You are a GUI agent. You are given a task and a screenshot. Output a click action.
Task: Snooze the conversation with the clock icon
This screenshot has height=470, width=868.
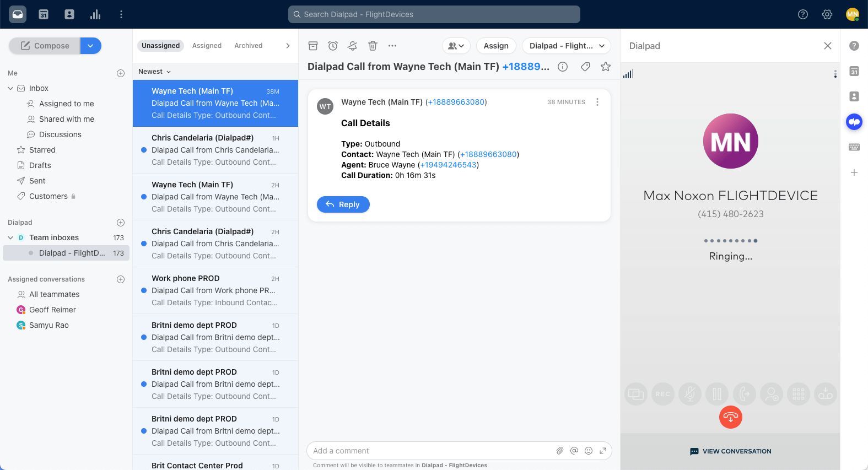pyautogui.click(x=333, y=46)
